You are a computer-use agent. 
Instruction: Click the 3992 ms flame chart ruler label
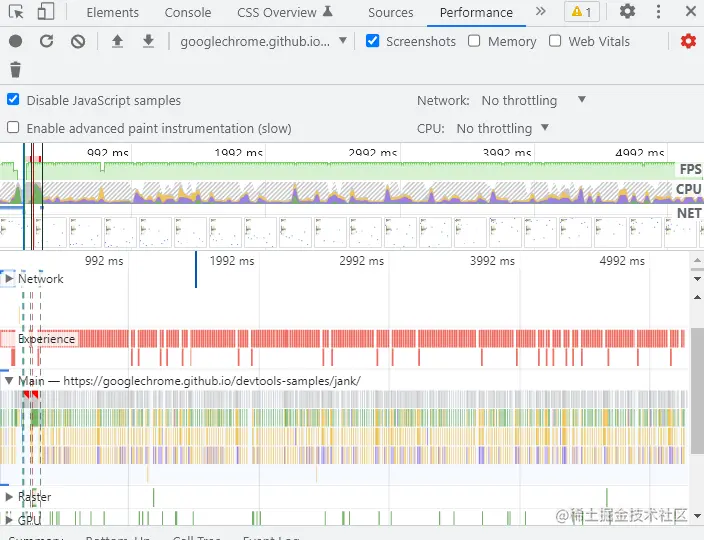(x=492, y=261)
